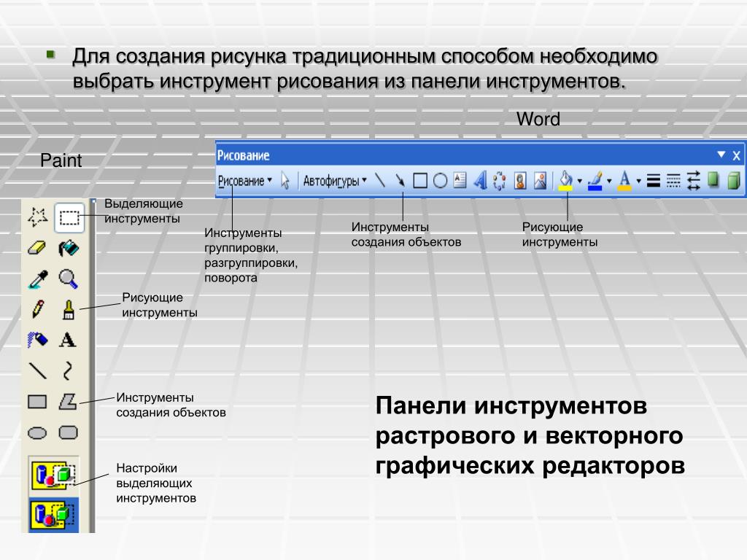Screen dimensions: 747x560
Task: Pick the Eraser tool in Paint toolbox
Action: tap(37, 248)
